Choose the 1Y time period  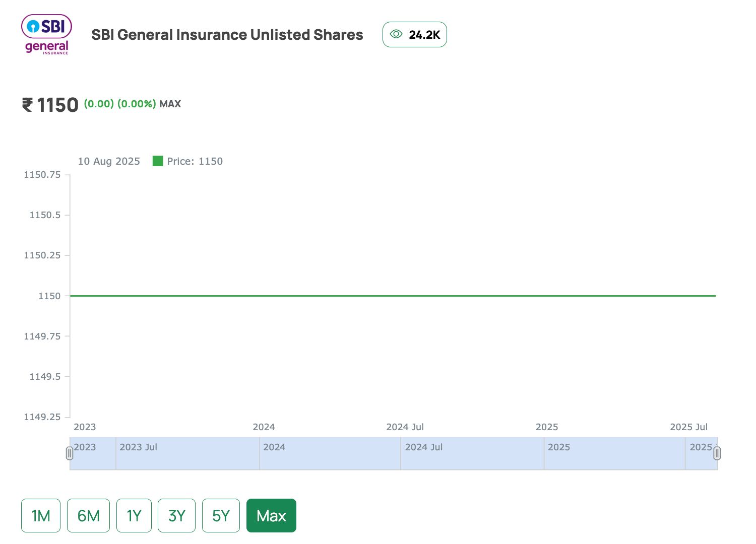(x=134, y=515)
